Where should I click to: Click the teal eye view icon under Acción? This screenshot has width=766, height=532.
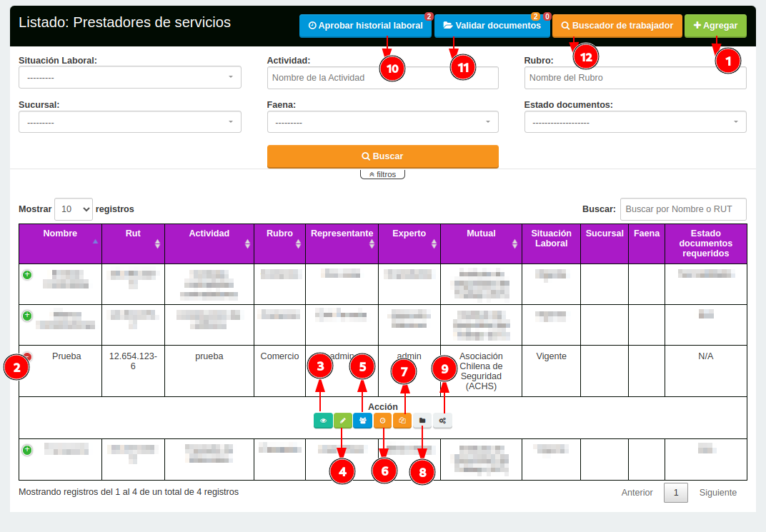click(323, 421)
